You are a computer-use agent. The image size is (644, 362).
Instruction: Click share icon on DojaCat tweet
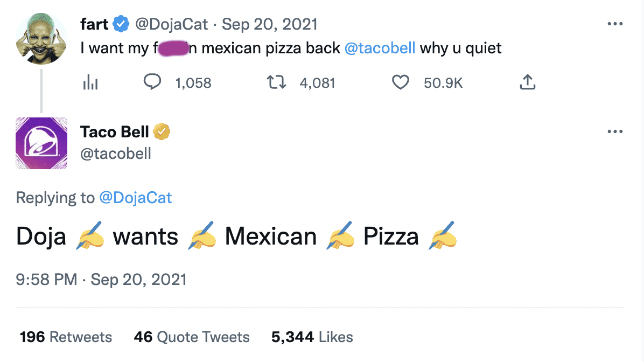527,82
